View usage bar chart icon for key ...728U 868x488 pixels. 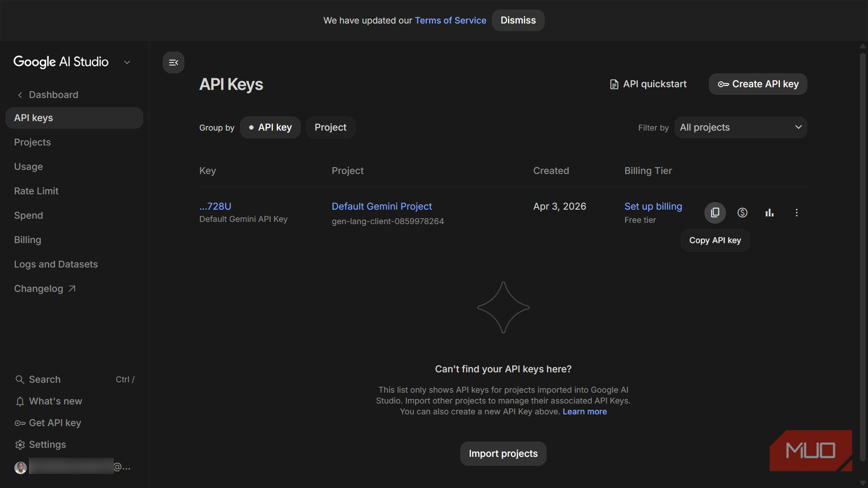pyautogui.click(x=769, y=212)
